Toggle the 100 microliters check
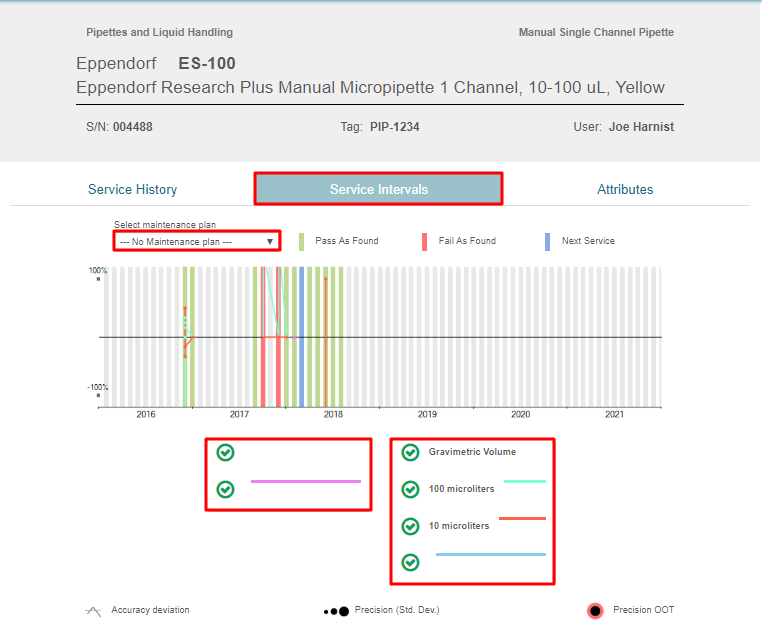This screenshot has width=762, height=628. [x=410, y=489]
